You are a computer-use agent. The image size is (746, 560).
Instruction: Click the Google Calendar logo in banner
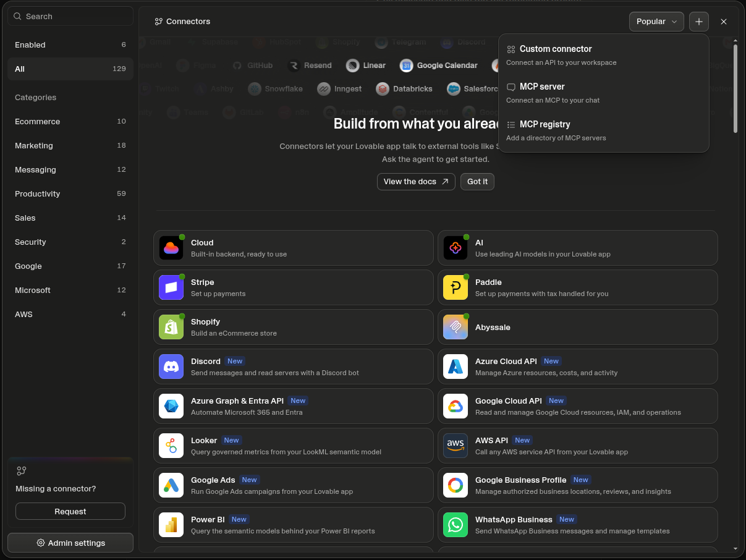click(x=406, y=66)
